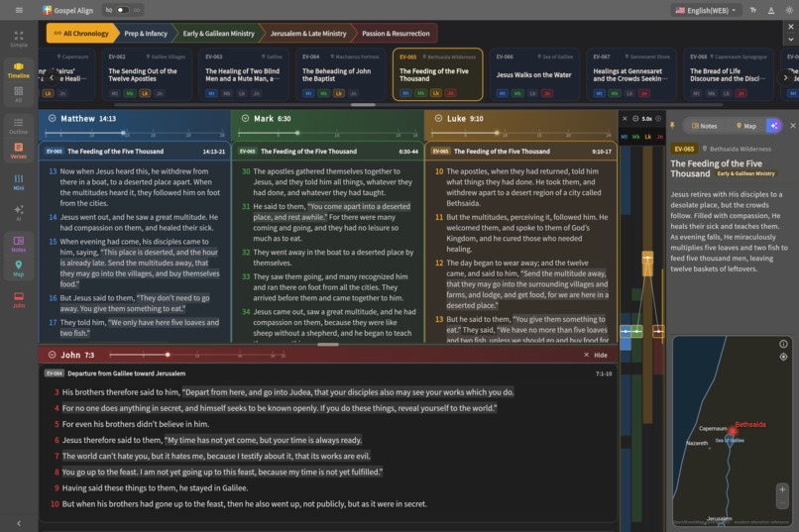
Task: Switch to the Map tab in details panel
Action: pos(746,126)
